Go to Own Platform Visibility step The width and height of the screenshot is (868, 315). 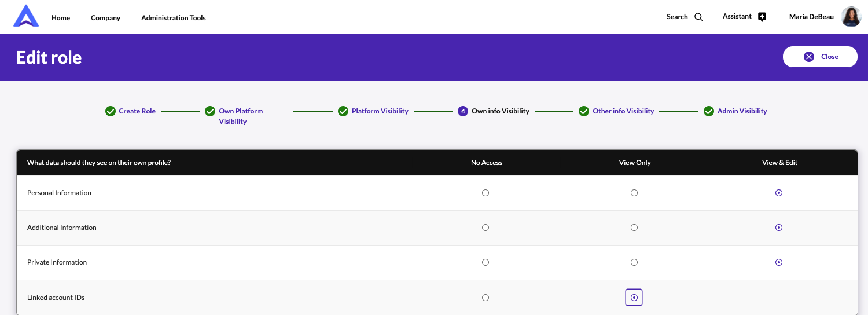[241, 116]
